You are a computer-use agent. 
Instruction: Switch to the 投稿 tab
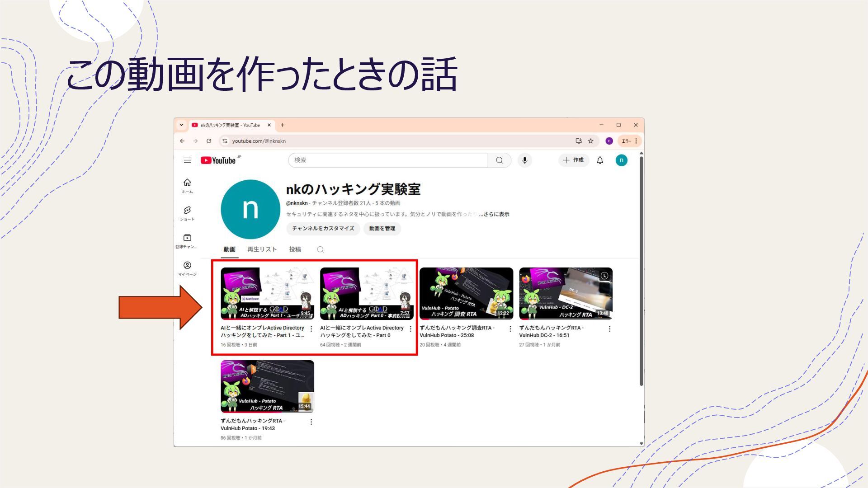click(x=295, y=249)
